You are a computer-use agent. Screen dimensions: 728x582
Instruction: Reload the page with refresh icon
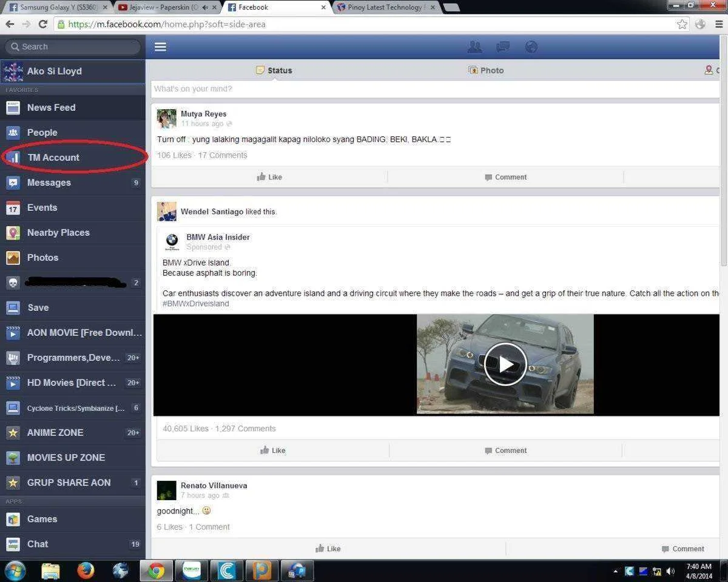[x=42, y=24]
